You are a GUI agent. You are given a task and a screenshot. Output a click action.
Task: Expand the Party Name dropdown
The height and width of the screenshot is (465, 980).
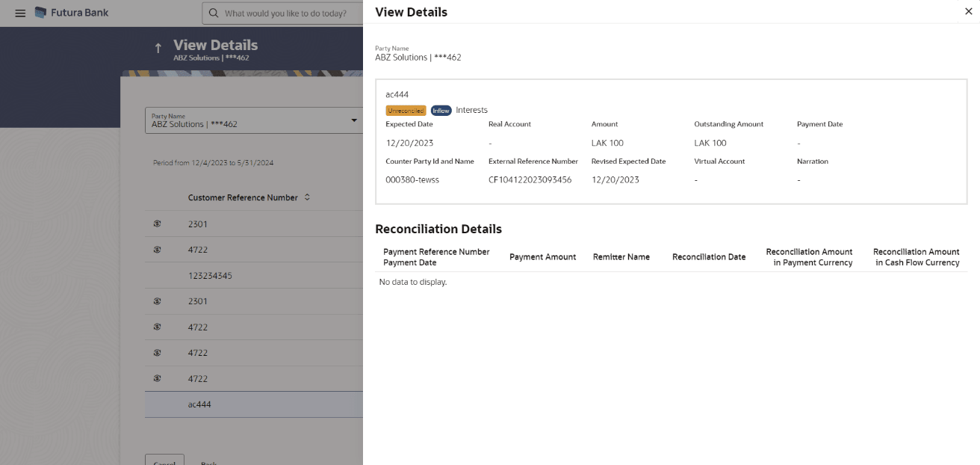(x=354, y=120)
